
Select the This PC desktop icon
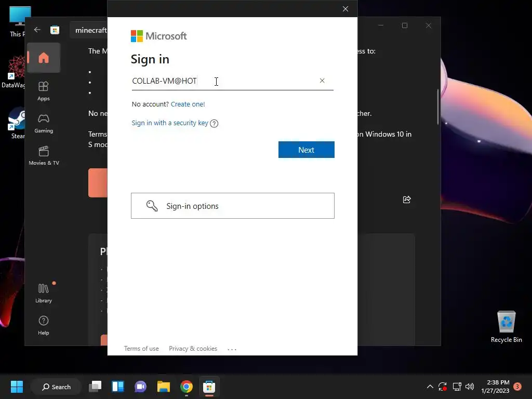[18, 22]
